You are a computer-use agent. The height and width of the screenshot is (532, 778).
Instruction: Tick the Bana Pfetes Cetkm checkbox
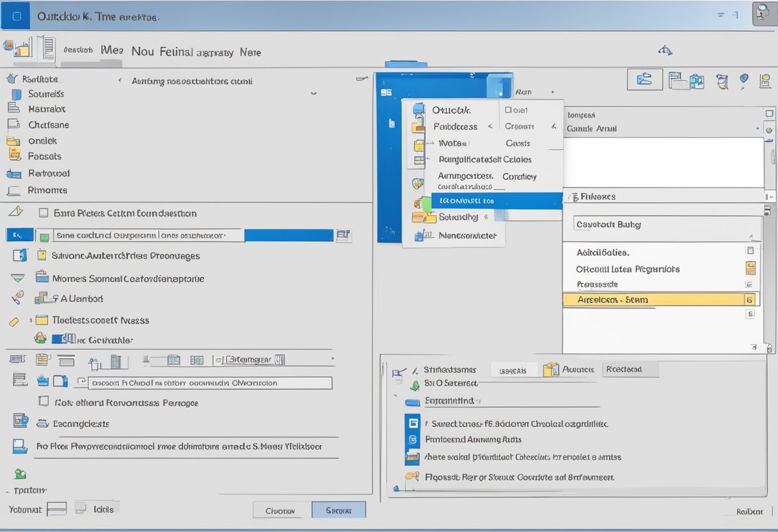tap(44, 213)
